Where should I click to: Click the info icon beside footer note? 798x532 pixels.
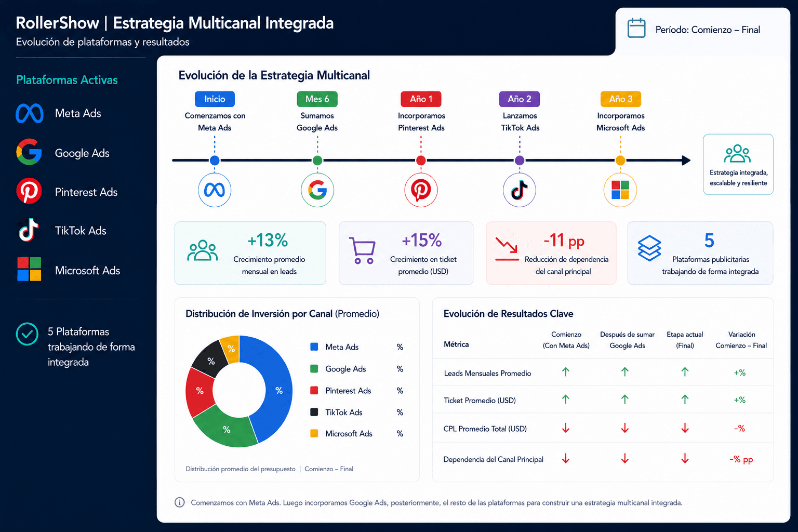(x=179, y=502)
